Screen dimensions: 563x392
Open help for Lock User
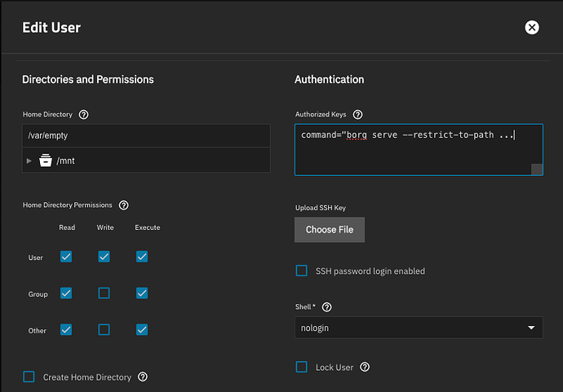point(365,367)
